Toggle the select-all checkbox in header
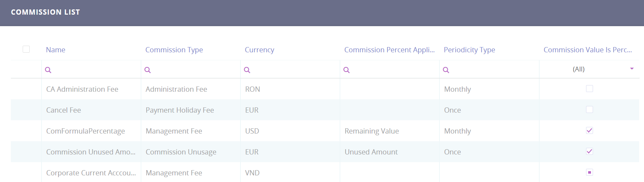The height and width of the screenshot is (182, 644). (26, 49)
